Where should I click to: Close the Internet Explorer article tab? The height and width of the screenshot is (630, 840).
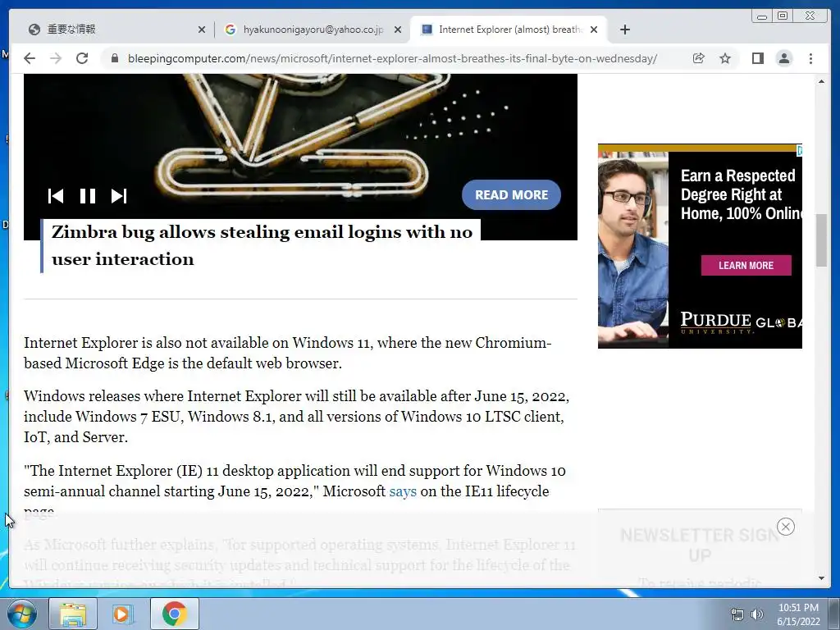coord(594,30)
